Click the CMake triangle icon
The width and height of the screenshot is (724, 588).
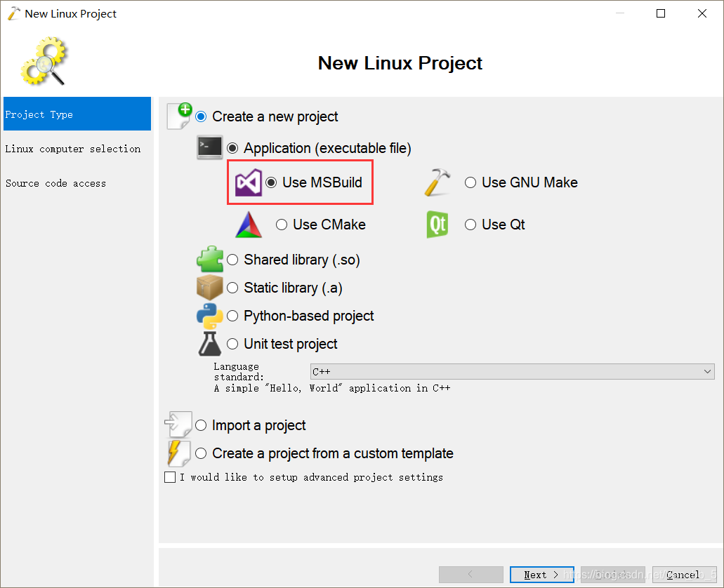coord(249,225)
